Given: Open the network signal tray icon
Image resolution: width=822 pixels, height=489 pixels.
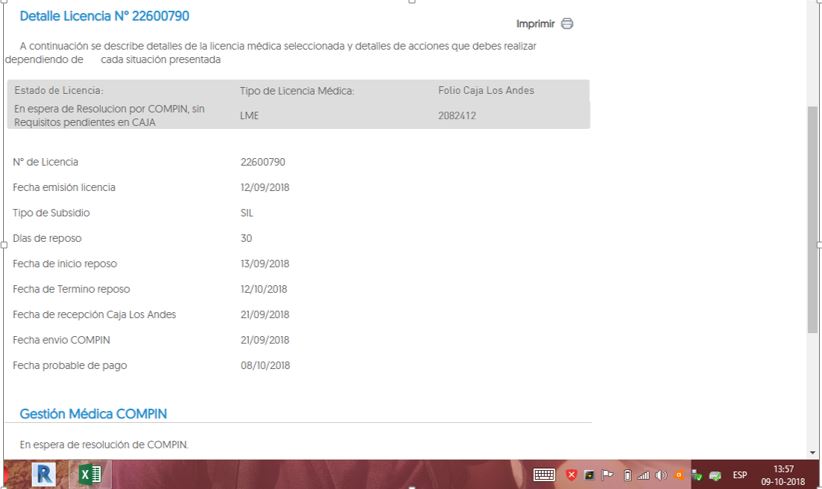Looking at the screenshot, I should pos(643,475).
